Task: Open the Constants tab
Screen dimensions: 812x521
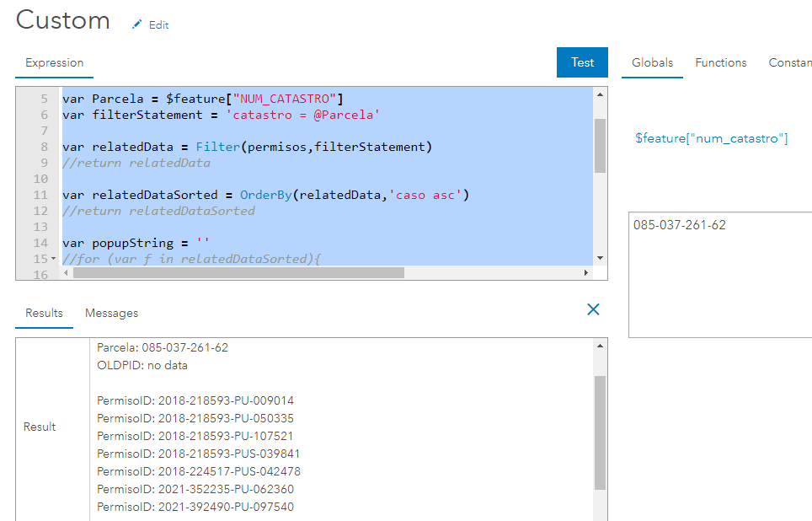Action: point(790,62)
